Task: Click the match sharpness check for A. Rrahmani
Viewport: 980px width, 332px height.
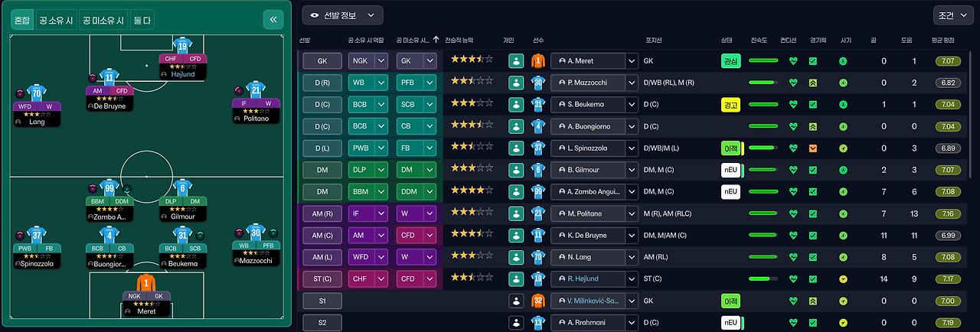Action: (x=813, y=323)
